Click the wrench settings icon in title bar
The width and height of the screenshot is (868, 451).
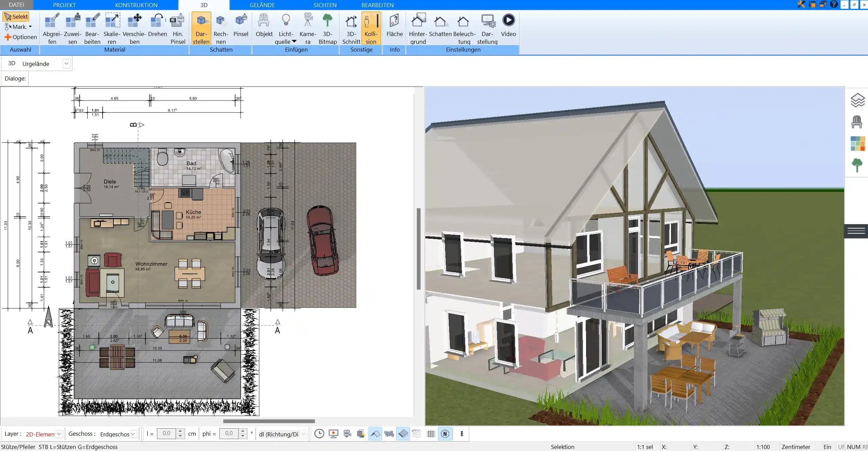[801, 4]
